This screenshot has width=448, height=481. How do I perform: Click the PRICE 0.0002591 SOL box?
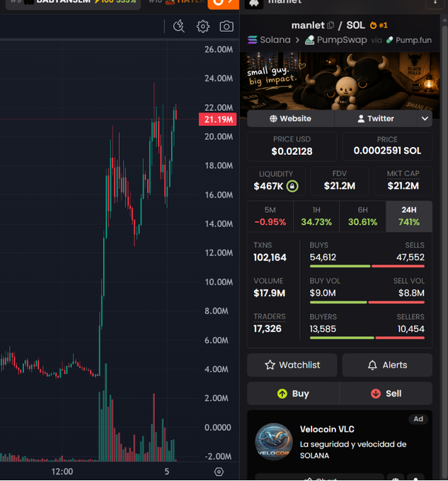(387, 146)
